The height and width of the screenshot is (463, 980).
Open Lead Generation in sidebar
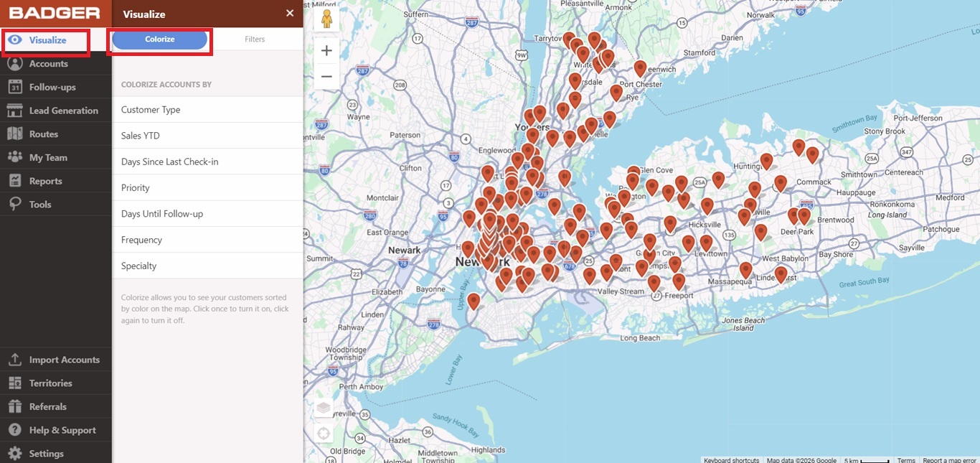coord(56,111)
